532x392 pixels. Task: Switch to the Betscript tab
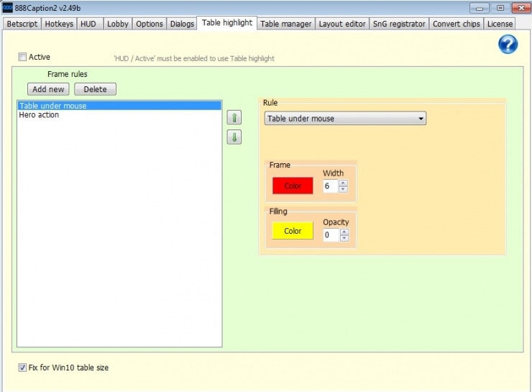pyautogui.click(x=22, y=24)
